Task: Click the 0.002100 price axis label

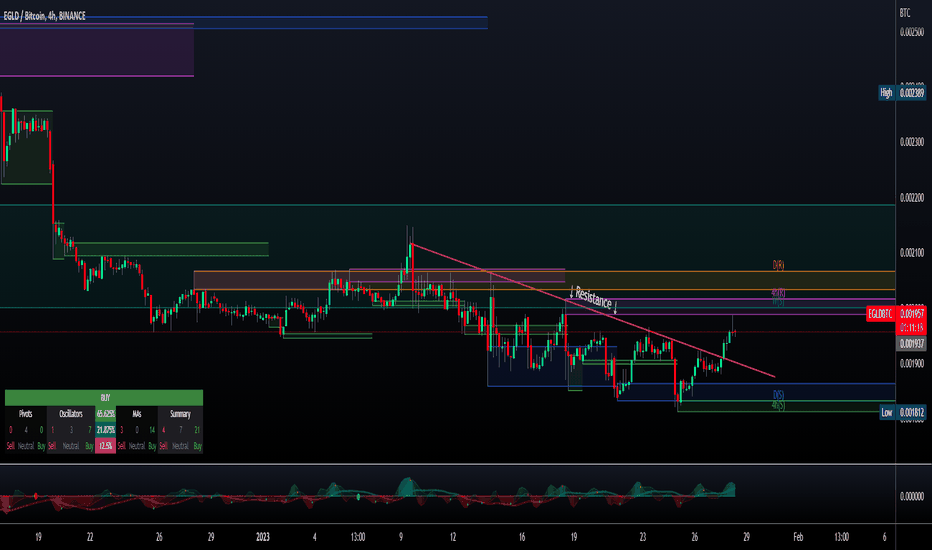Action: pos(912,253)
